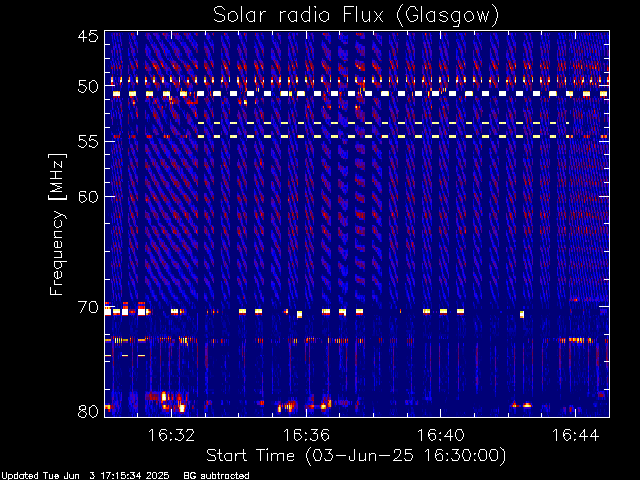Click the 80 frequency tick label
The width and height of the screenshot is (640, 480).
88,411
